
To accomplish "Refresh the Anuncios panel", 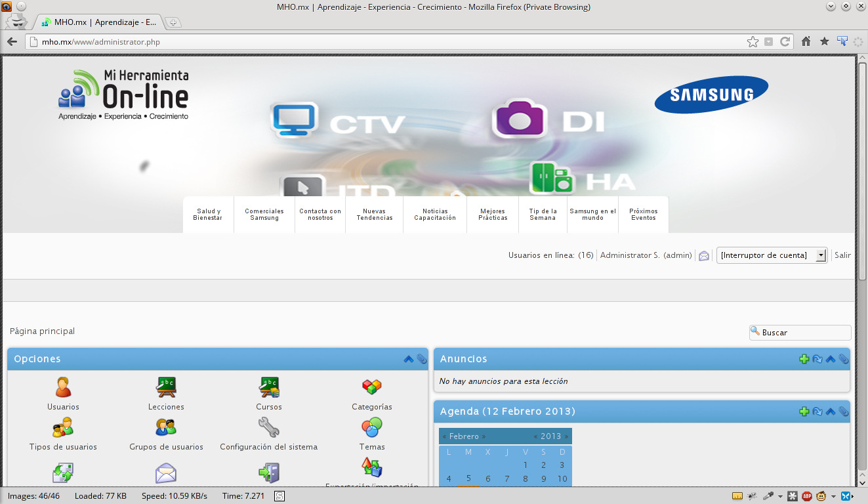I will tap(817, 359).
